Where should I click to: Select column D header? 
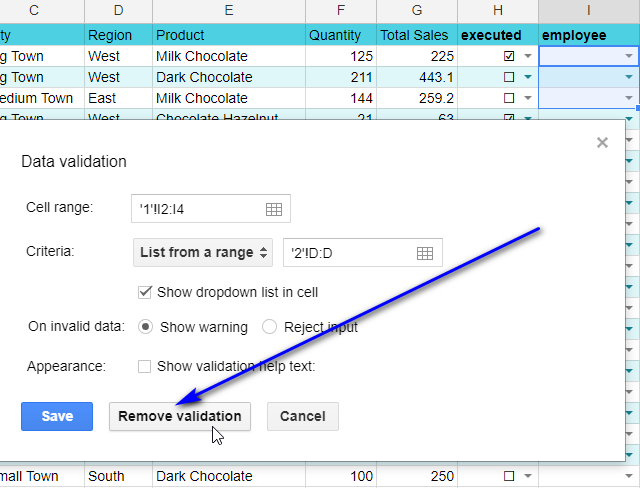coord(118,11)
